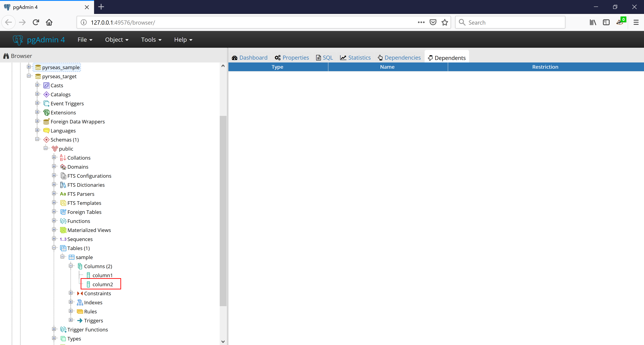This screenshot has width=644, height=345.
Task: Click the browser tree scrollbar down arrow
Action: 223,341
